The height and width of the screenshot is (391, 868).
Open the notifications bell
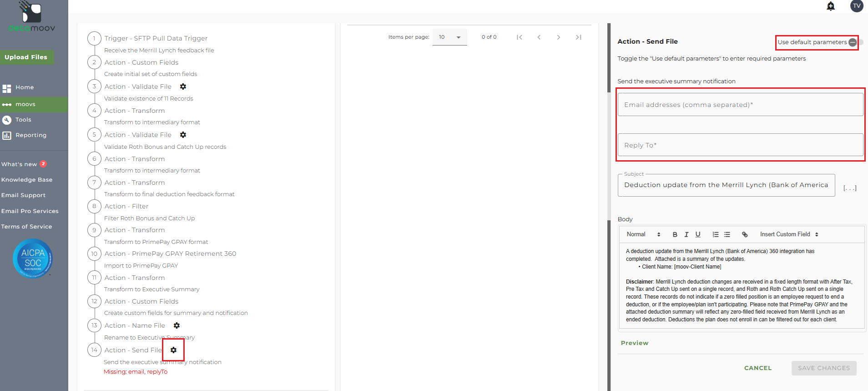tap(831, 6)
